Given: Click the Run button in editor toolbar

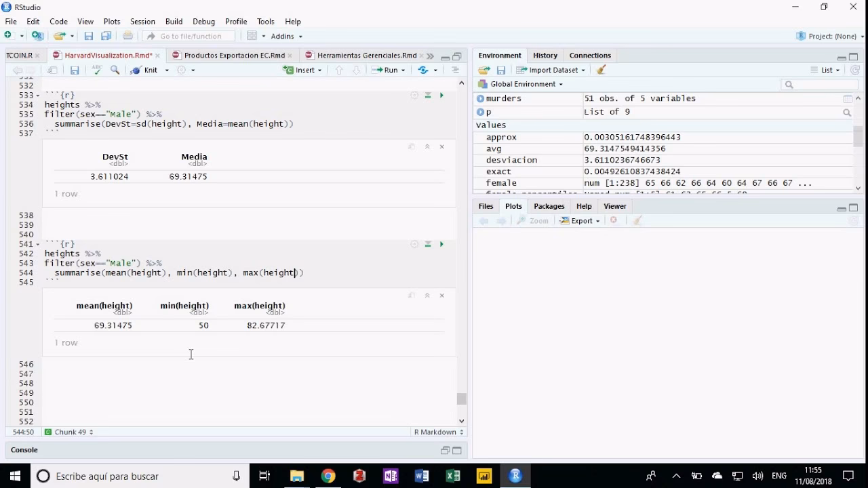Looking at the screenshot, I should click(x=385, y=70).
